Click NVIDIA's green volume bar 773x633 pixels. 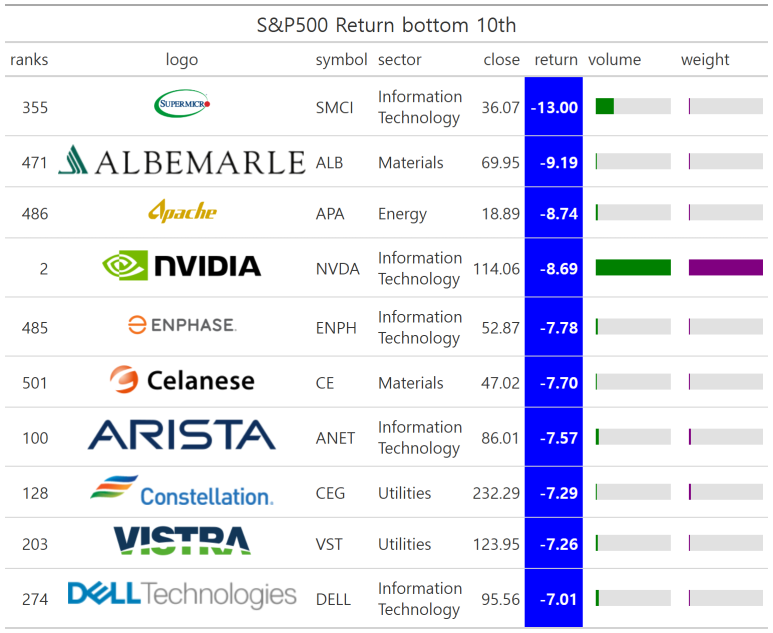pyautogui.click(x=633, y=267)
